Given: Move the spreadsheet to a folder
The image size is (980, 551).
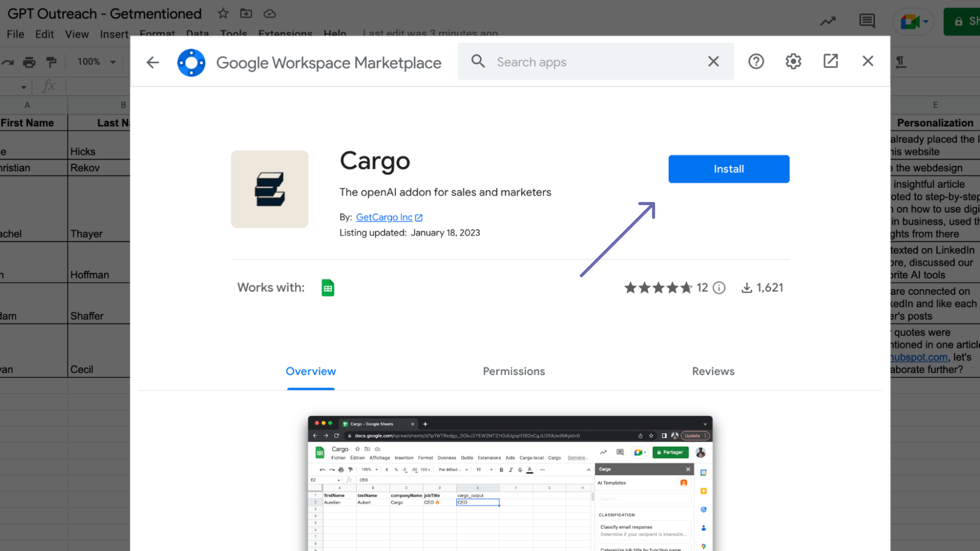Looking at the screenshot, I should coord(246,13).
